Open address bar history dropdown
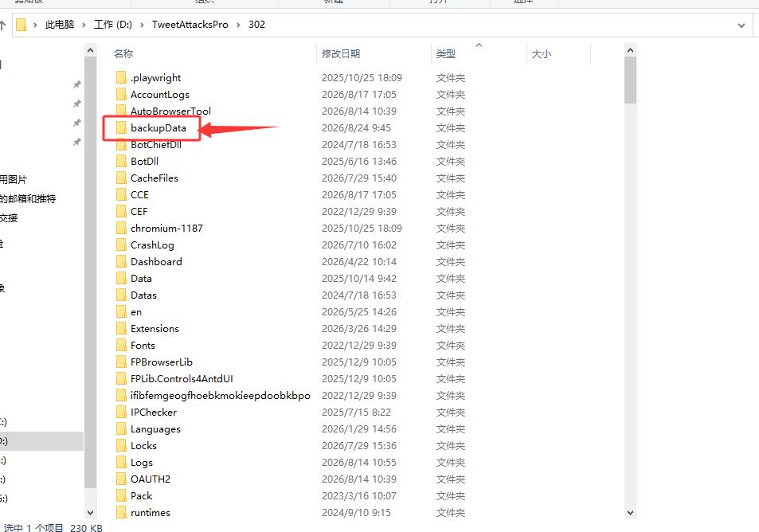The image size is (759, 532). 741,25
